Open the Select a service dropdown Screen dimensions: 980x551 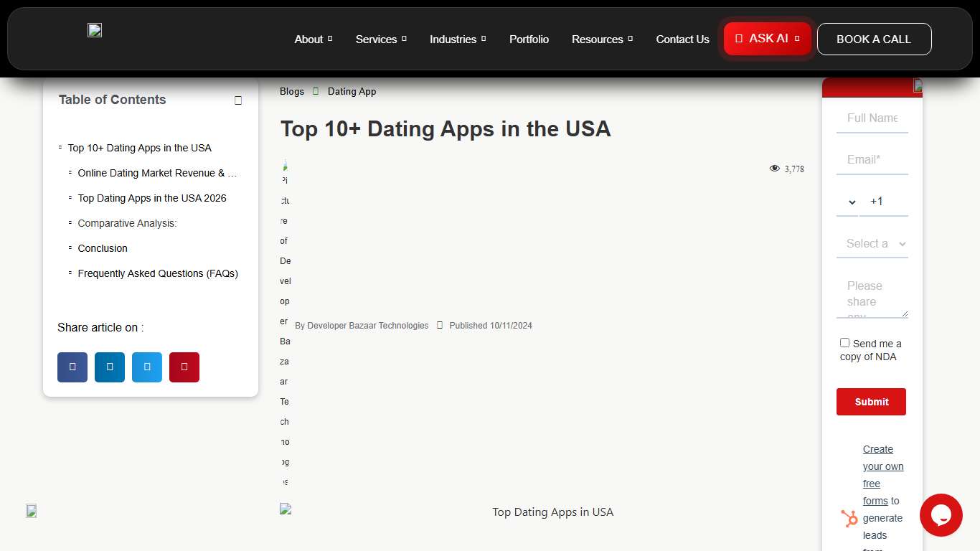[x=872, y=243]
